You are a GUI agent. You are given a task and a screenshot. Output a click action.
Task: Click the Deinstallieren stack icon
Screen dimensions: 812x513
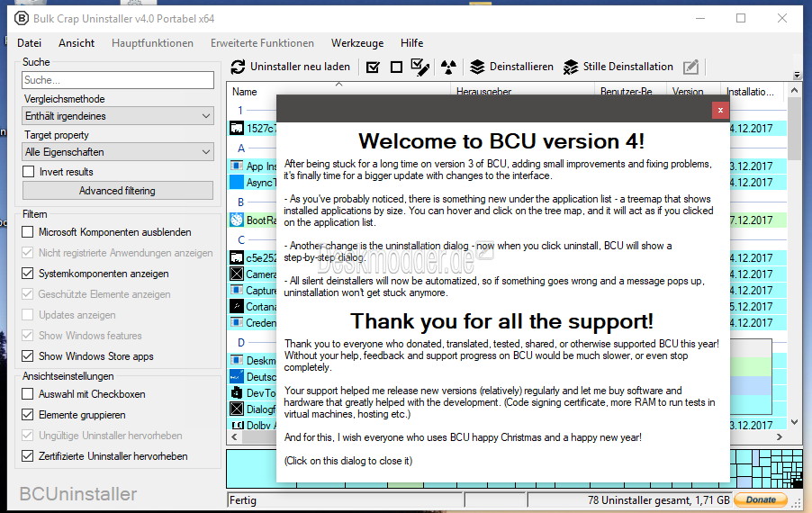[477, 67]
